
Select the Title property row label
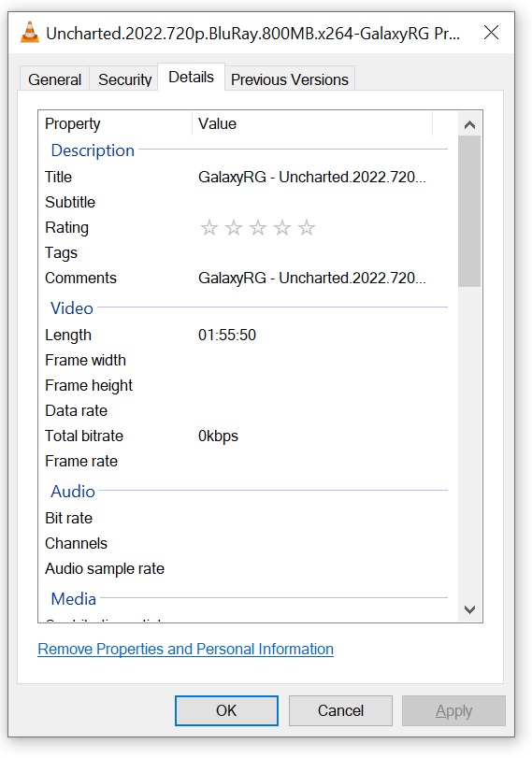click(58, 177)
